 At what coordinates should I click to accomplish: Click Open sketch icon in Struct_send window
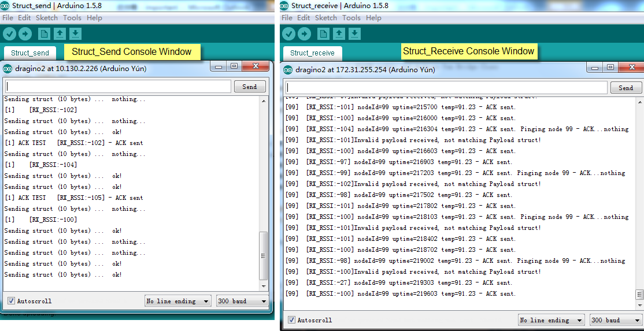point(60,34)
